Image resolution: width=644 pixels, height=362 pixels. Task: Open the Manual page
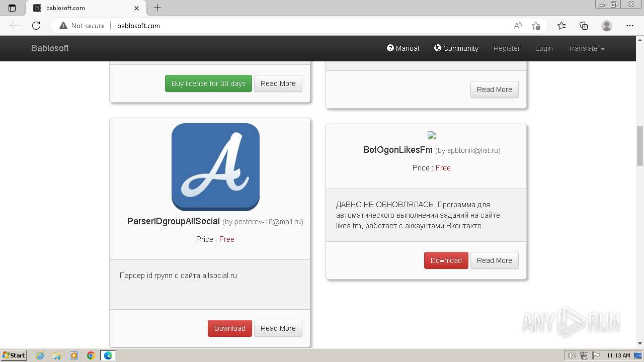point(403,48)
